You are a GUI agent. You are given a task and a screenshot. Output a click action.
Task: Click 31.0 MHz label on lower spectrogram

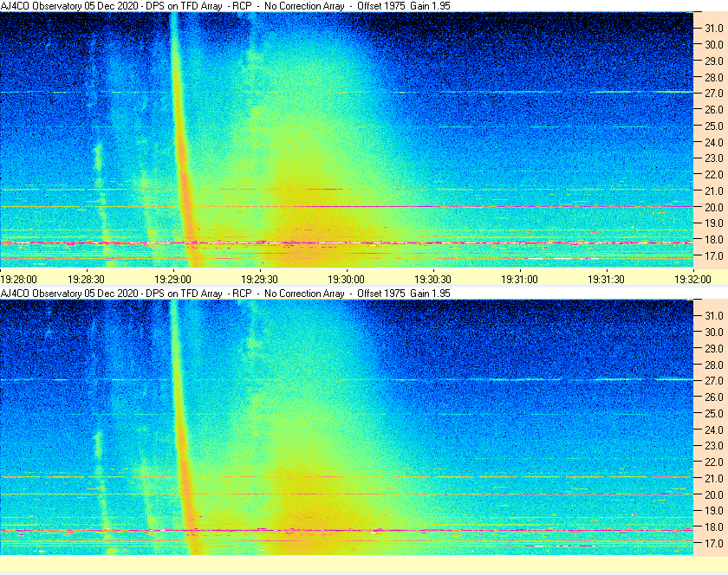coord(714,315)
